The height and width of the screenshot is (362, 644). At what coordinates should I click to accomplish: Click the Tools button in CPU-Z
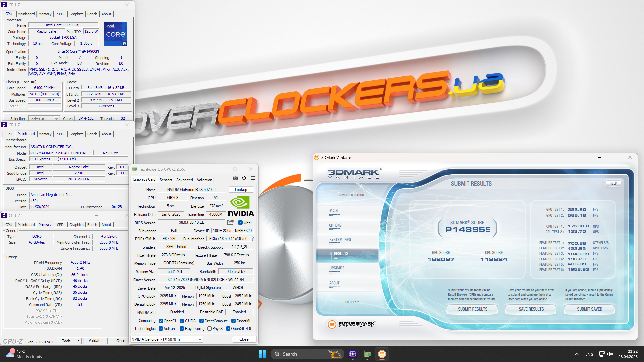tap(66, 341)
